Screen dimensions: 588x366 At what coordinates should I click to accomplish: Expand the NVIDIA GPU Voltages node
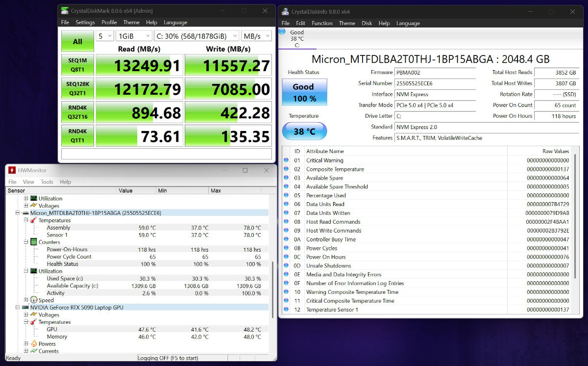pos(26,314)
